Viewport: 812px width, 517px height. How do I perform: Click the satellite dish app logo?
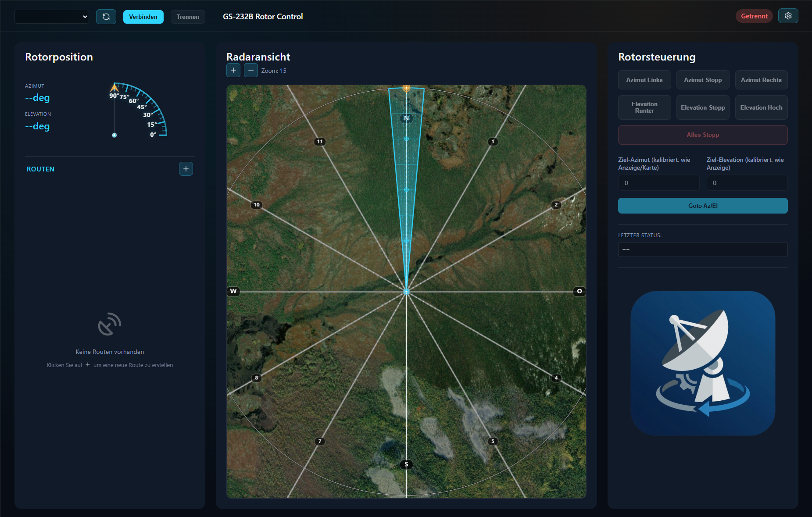click(x=703, y=363)
